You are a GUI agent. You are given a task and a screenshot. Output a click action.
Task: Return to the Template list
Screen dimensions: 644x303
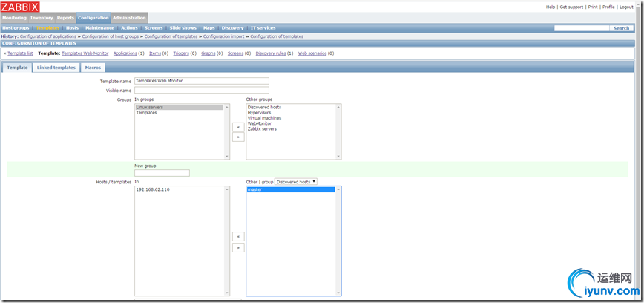click(x=20, y=53)
